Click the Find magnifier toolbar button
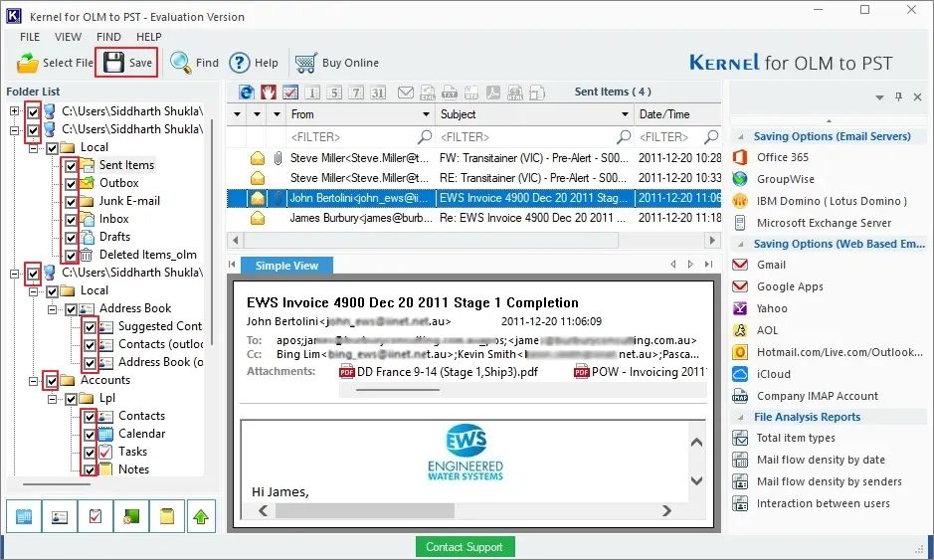 194,63
